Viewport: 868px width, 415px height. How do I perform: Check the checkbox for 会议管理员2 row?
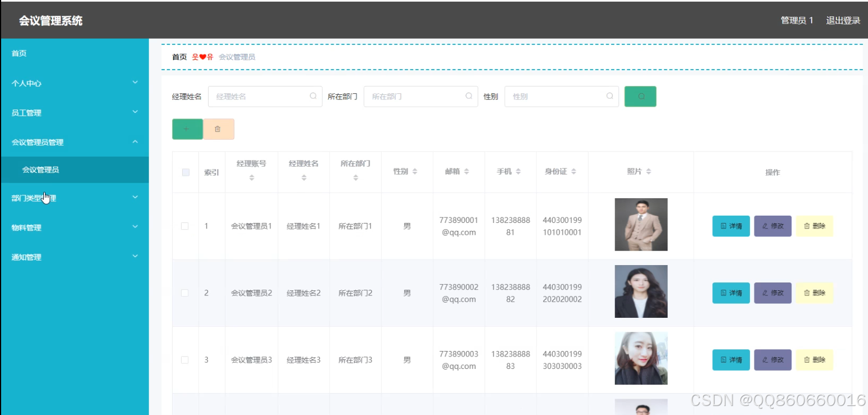(185, 293)
